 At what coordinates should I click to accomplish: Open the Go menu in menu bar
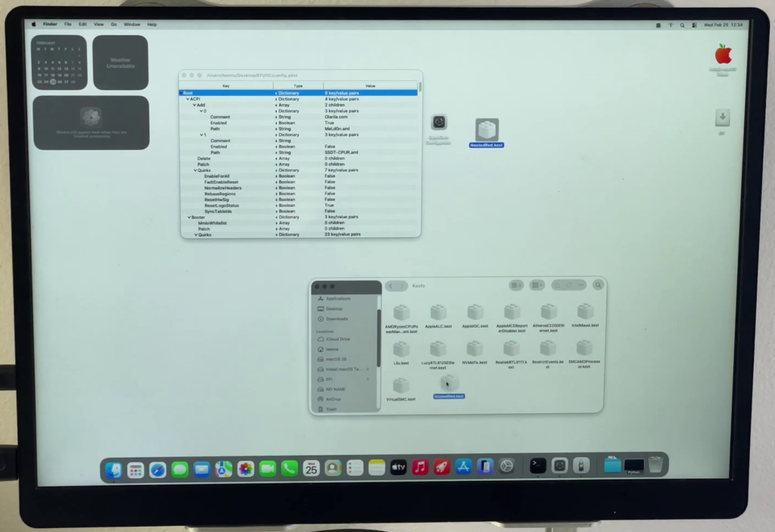[x=114, y=24]
